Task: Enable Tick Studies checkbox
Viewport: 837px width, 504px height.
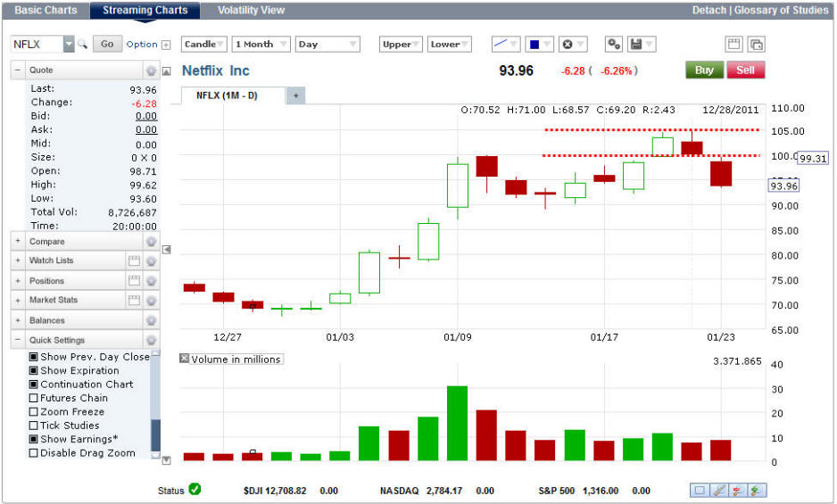Action: point(34,426)
